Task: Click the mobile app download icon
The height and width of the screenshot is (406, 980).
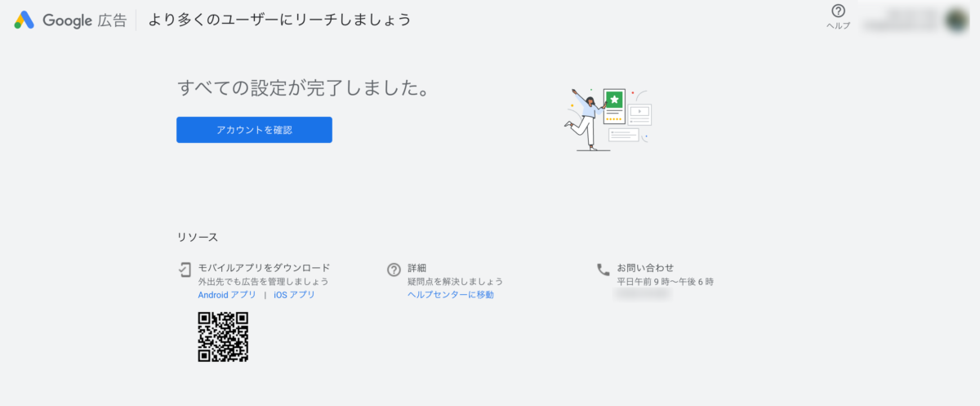Action: tap(185, 269)
